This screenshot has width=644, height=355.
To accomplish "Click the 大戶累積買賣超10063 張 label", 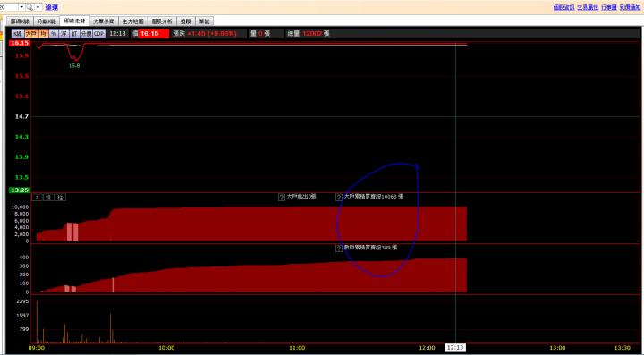I will tap(374, 197).
